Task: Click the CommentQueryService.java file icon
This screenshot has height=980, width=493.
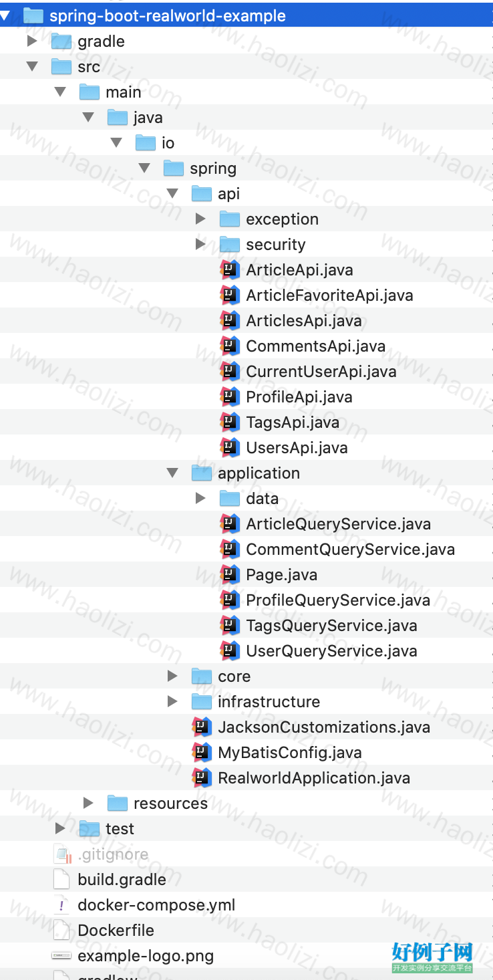Action: point(230,549)
